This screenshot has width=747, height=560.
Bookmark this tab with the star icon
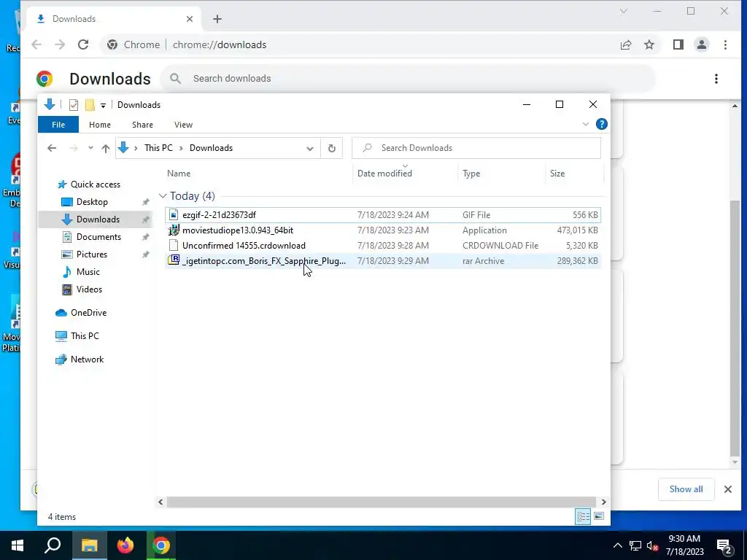click(649, 44)
